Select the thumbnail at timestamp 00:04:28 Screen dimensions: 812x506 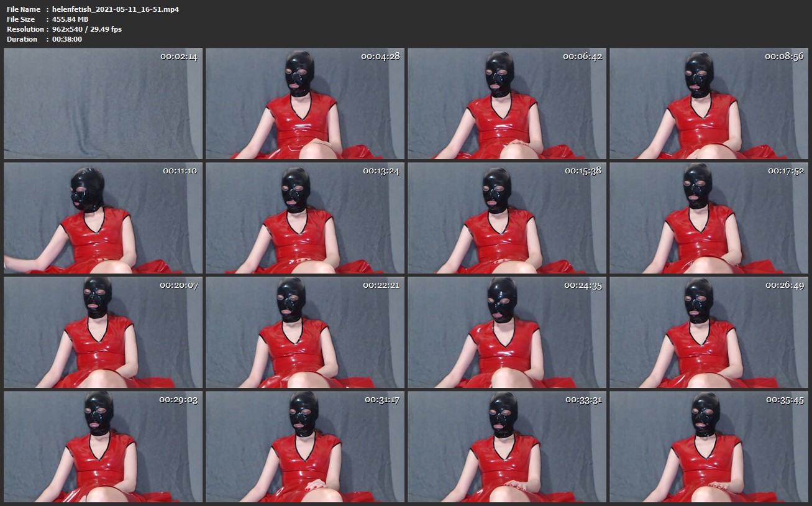(x=305, y=104)
